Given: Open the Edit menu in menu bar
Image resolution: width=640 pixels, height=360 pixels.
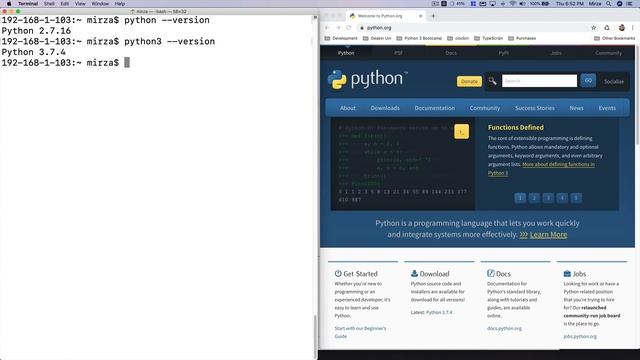Looking at the screenshot, I should (64, 4).
